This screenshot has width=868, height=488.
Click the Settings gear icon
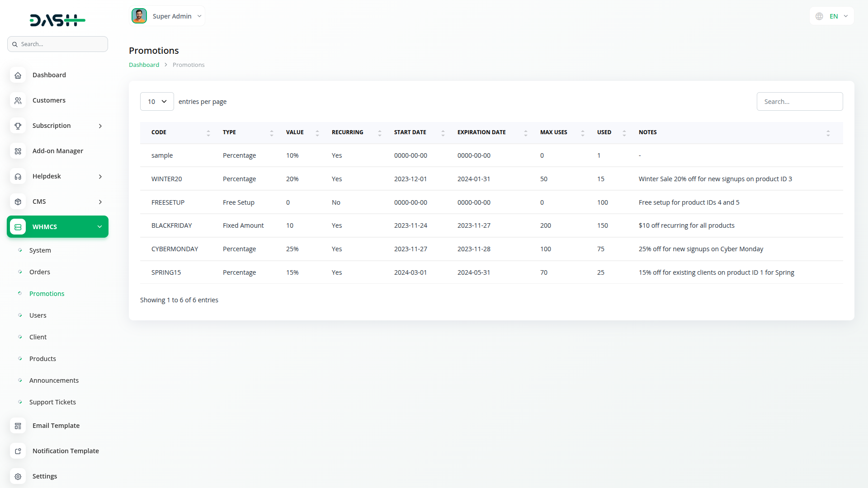(18, 477)
